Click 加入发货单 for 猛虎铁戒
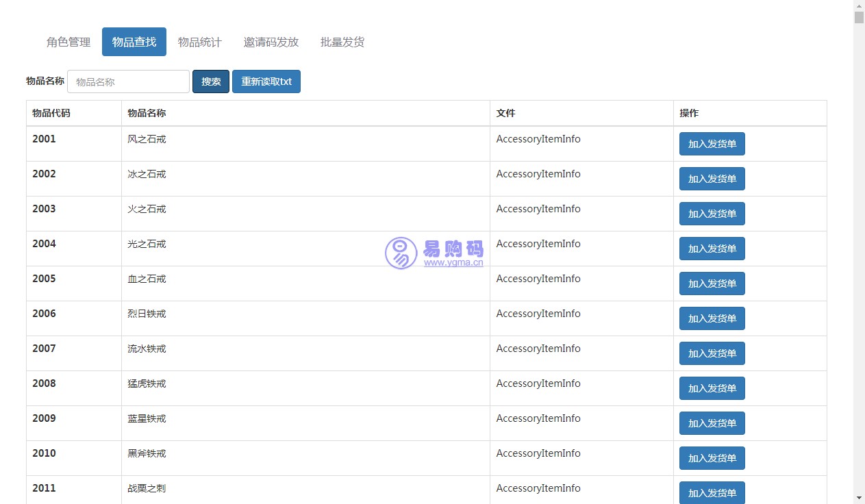This screenshot has height=504, width=865. (712, 388)
